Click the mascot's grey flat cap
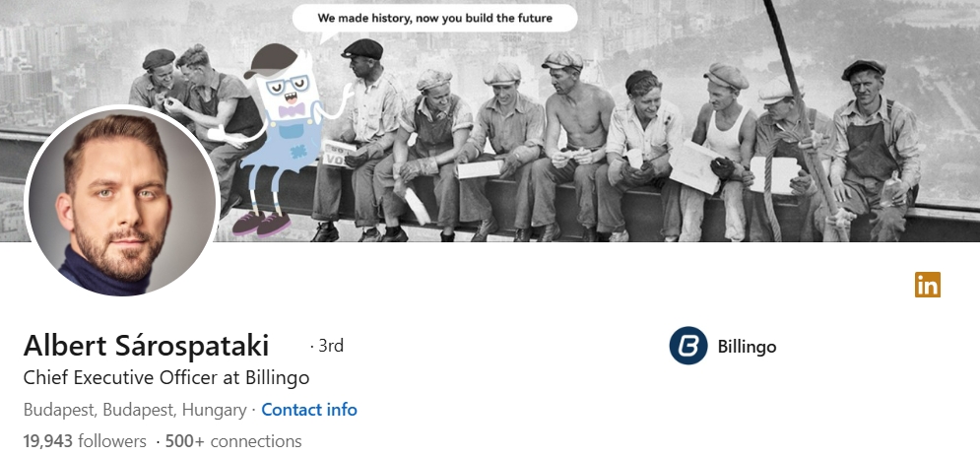Image resolution: width=980 pixels, height=457 pixels. coord(271,61)
